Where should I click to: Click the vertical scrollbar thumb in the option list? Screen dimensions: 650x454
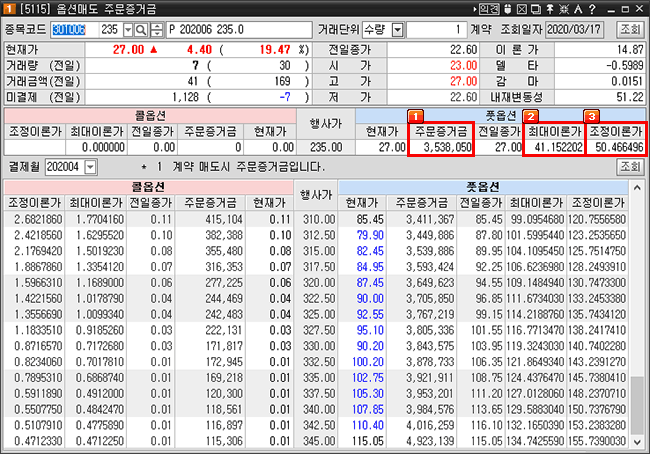point(637,405)
